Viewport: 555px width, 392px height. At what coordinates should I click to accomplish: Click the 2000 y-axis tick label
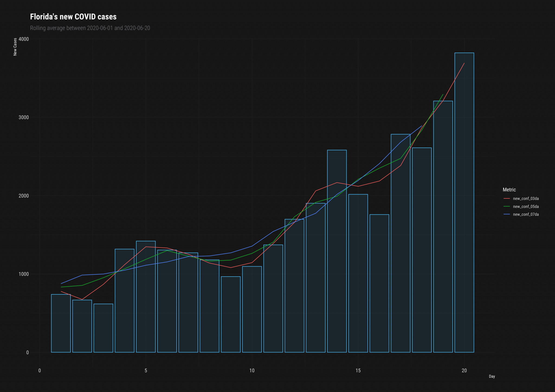tap(24, 196)
